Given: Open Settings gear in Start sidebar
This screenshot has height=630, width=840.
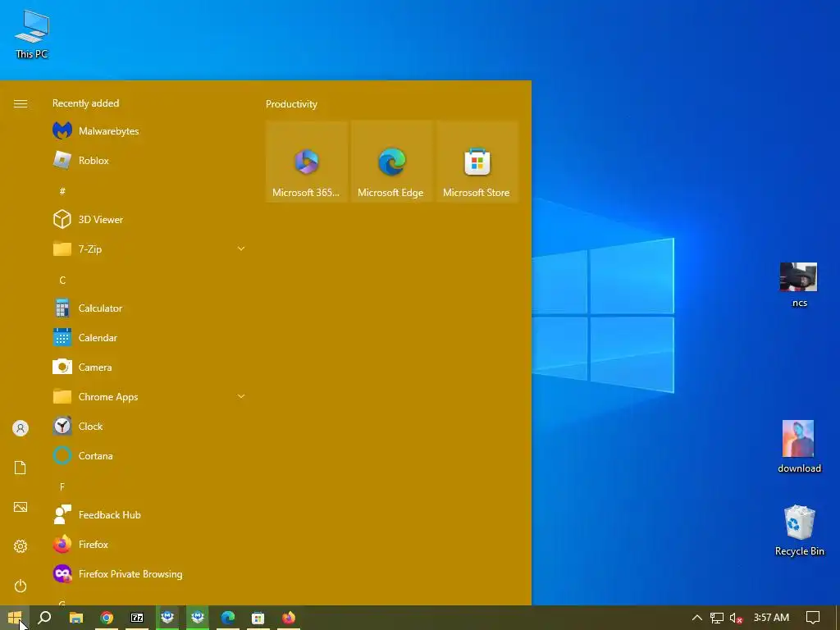Looking at the screenshot, I should point(21,546).
